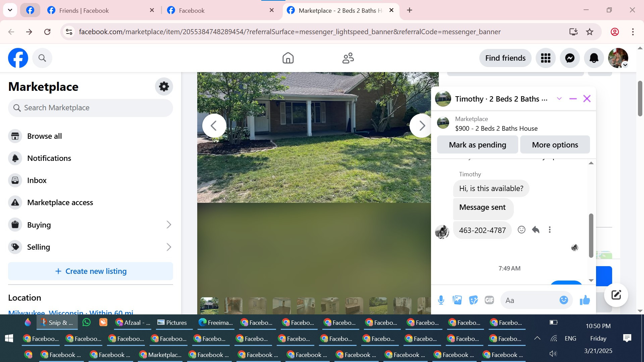The height and width of the screenshot is (362, 644).
Task: Choose an emoji in message box
Action: pyautogui.click(x=563, y=300)
